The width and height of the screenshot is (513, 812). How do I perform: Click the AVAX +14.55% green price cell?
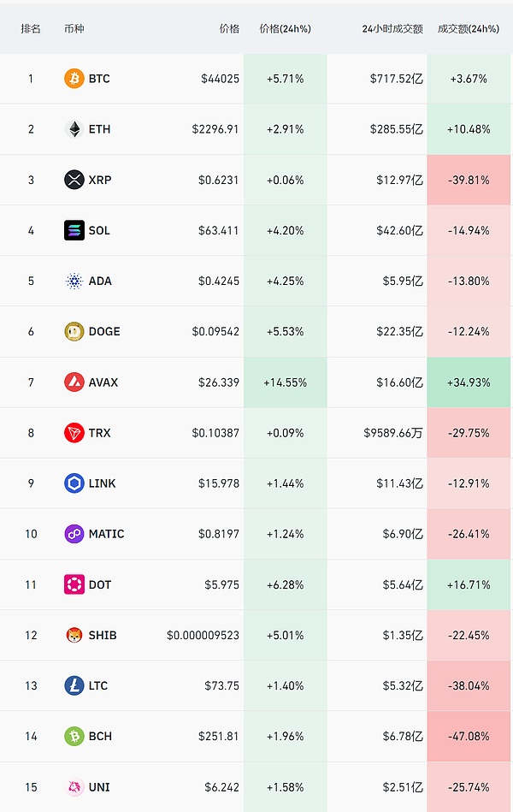285,382
